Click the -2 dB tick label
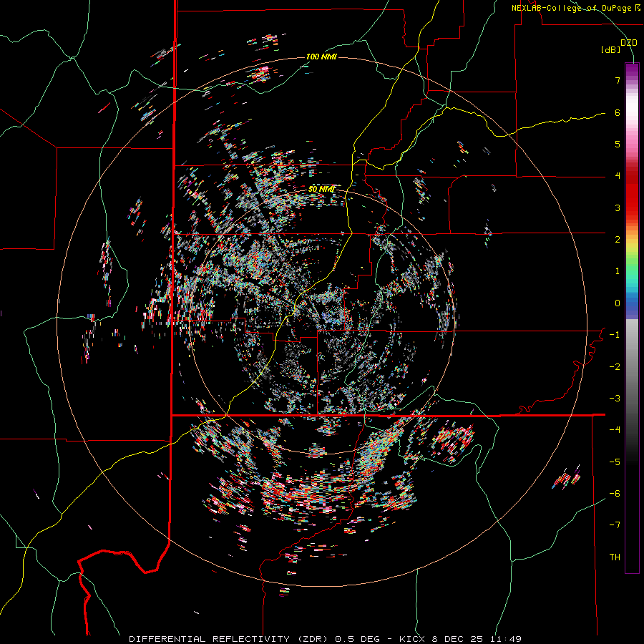Viewport: 644px width, 644px height. click(615, 366)
